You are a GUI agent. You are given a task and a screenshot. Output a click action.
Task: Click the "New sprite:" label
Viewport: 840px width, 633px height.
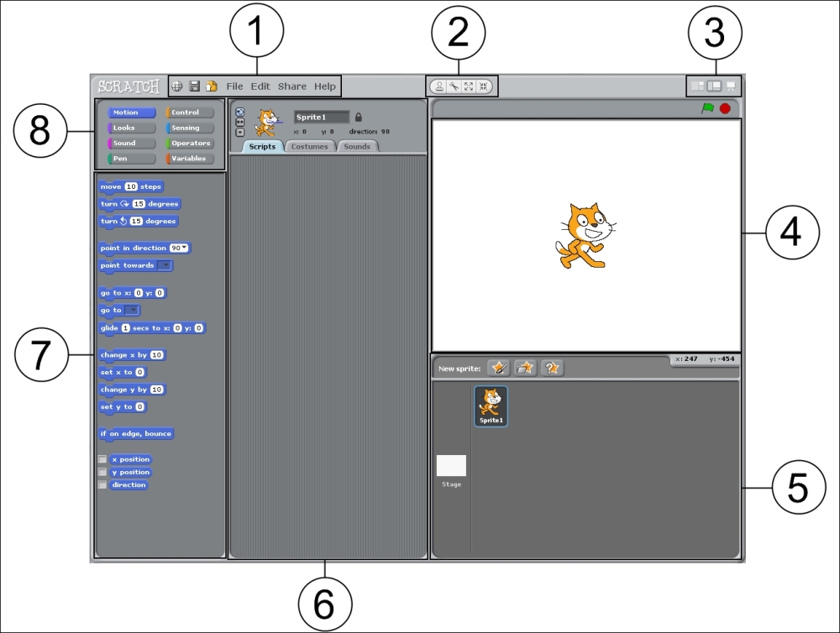[459, 369]
